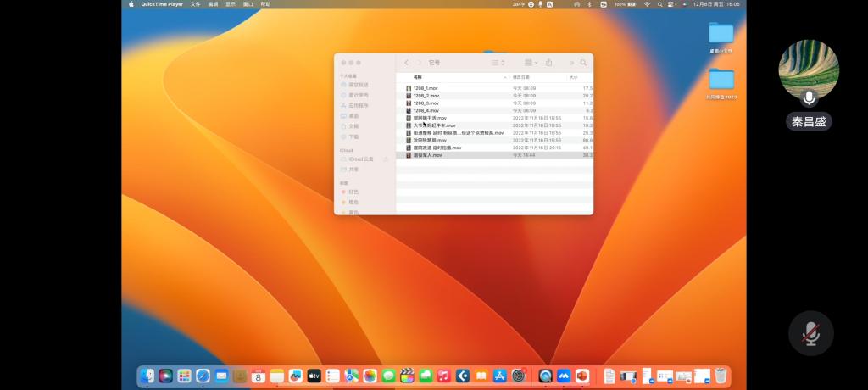Image resolution: width=868 pixels, height=390 pixels.
Task: Launch Siri from the Dock
Action: (x=165, y=376)
